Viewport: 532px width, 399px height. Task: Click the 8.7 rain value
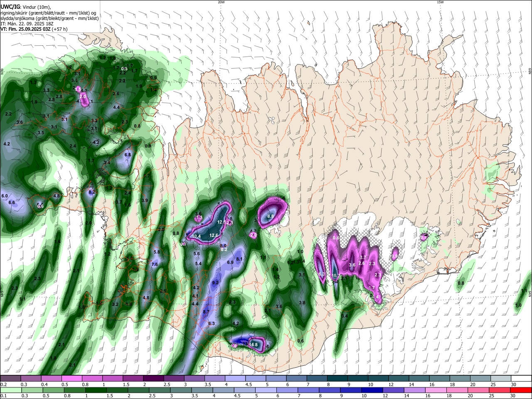coord(206,312)
